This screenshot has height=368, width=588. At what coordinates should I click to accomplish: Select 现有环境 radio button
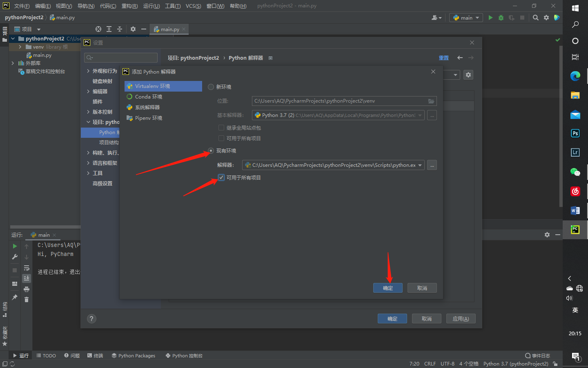(211, 150)
